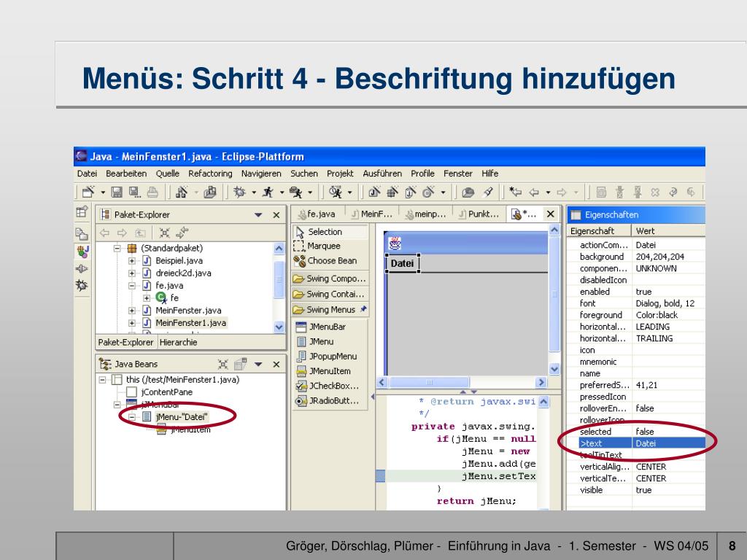Click Link with Editor icon in Paket-Explorer
Viewport: 747px width, 560px height.
(x=182, y=233)
